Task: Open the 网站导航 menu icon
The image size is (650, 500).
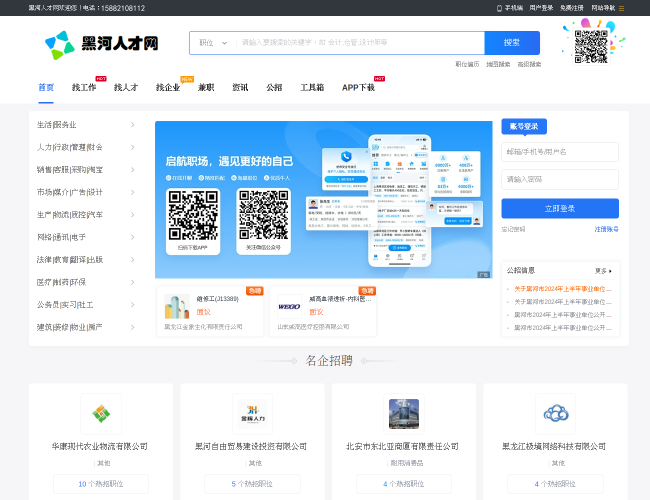Action: pyautogui.click(x=621, y=8)
